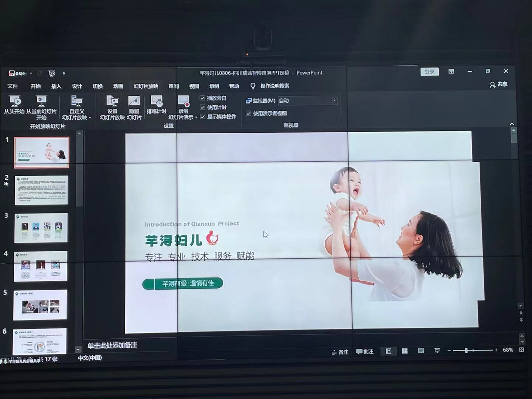This screenshot has height=399, width=532.
Task: Click the Sign in (登录) button
Action: [x=429, y=72]
